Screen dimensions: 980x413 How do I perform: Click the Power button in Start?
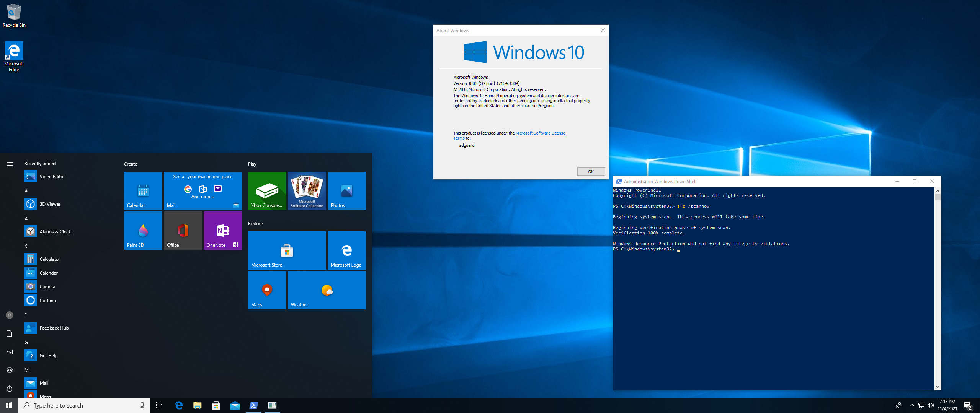click(x=10, y=389)
